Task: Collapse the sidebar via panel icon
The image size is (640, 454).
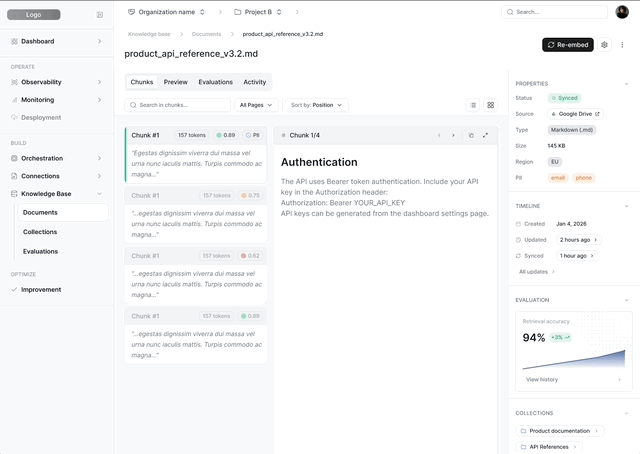Action: pyautogui.click(x=100, y=15)
